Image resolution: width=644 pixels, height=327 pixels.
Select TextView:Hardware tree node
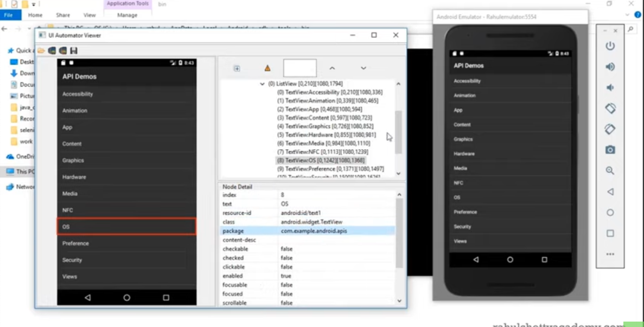coord(326,134)
